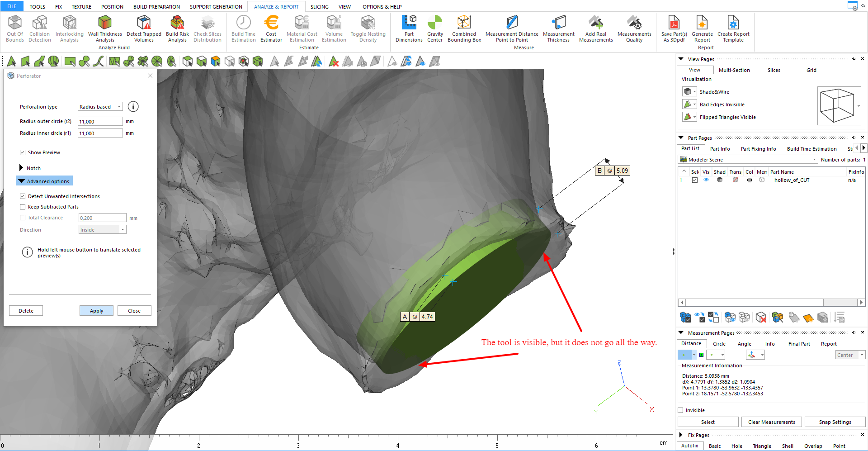Check the Total Clearance option
The height and width of the screenshot is (451, 868).
23,218
